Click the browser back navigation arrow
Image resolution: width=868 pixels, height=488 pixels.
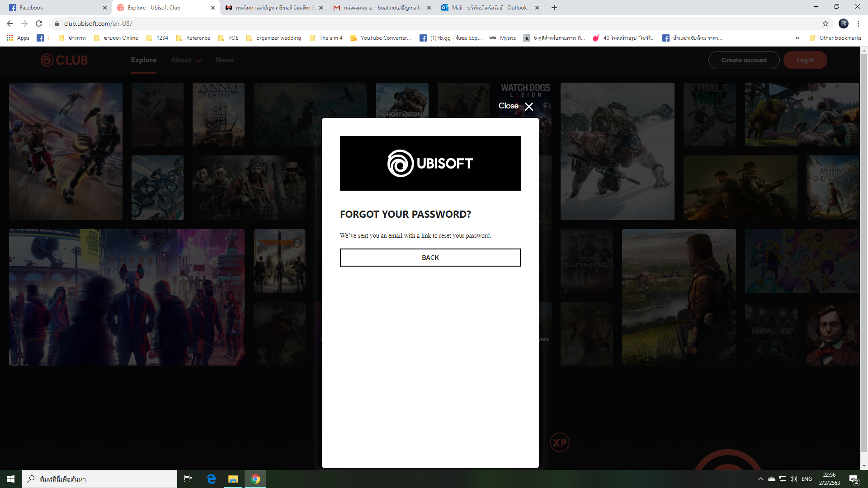pyautogui.click(x=9, y=23)
